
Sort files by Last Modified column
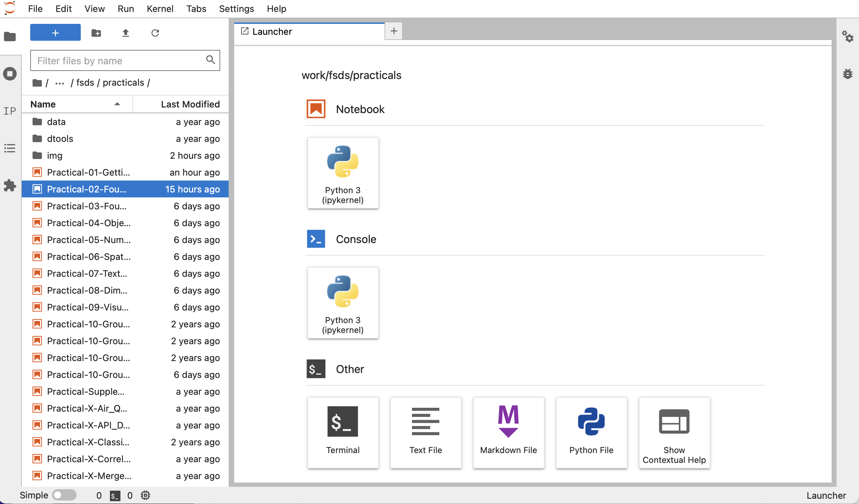click(181, 104)
